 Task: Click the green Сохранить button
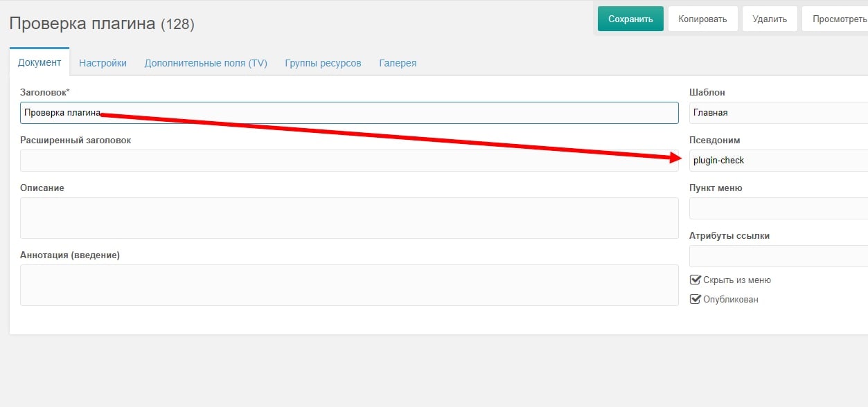[x=630, y=19]
